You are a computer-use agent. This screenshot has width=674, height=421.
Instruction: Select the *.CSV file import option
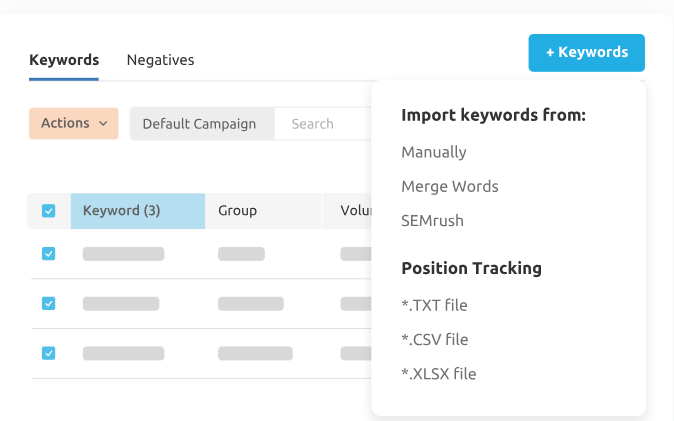point(434,340)
